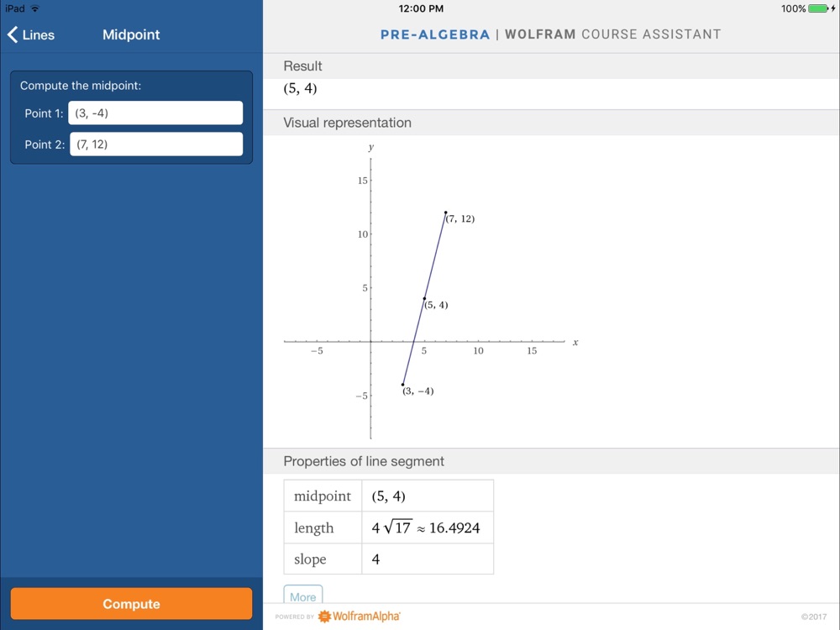Select the Midpoint title text
This screenshot has height=630, width=840.
131,34
